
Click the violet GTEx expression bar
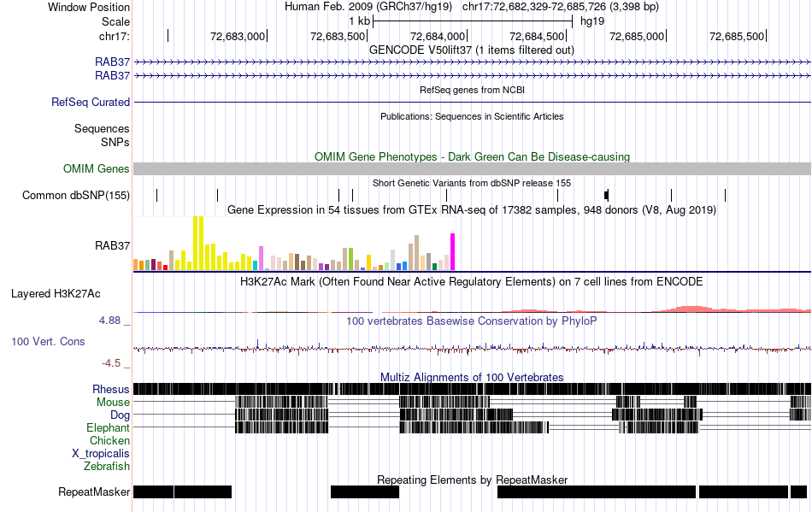tap(262, 258)
